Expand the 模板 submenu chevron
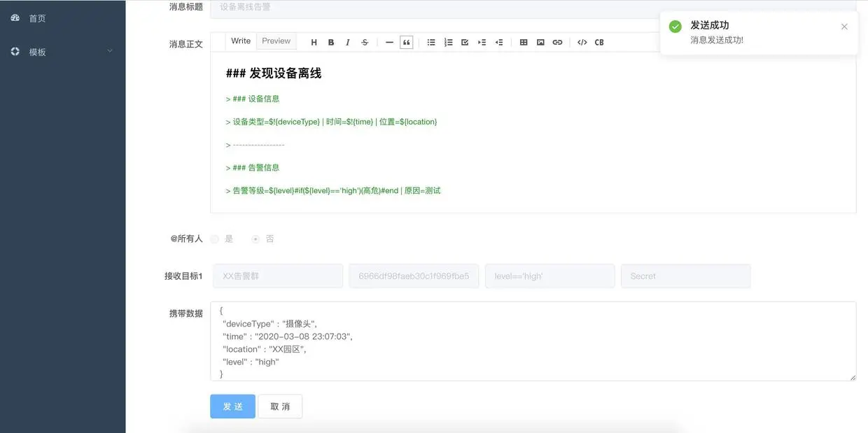This screenshot has width=868, height=433. [109, 51]
